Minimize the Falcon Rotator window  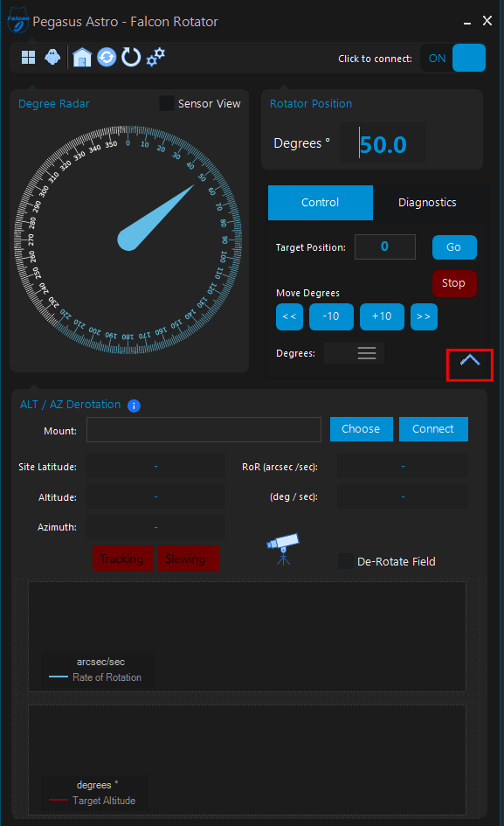[467, 22]
